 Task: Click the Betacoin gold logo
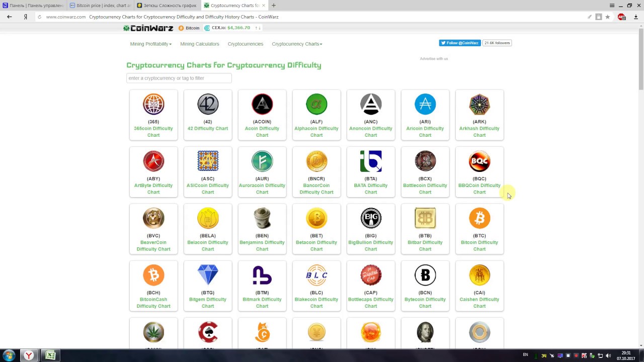point(316,218)
